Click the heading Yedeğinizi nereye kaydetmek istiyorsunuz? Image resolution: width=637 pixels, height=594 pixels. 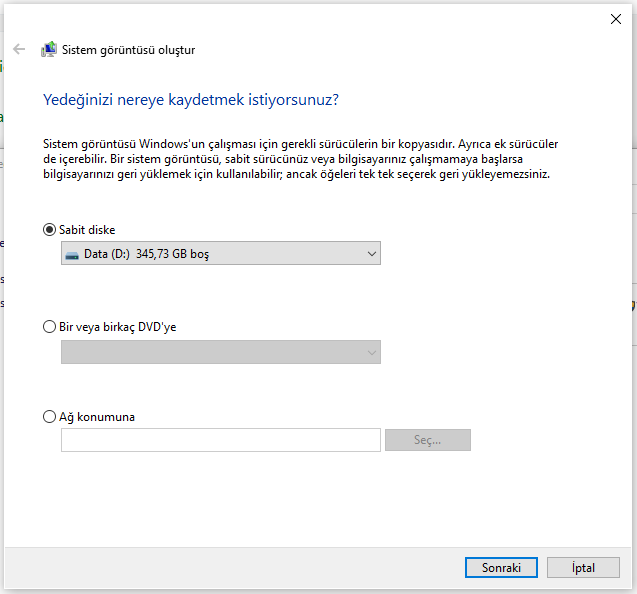tap(191, 100)
